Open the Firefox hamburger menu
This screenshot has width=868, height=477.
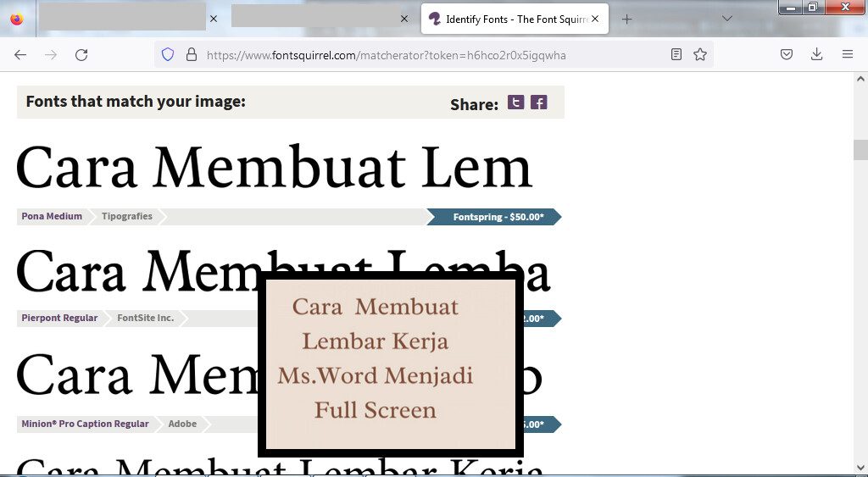click(848, 54)
